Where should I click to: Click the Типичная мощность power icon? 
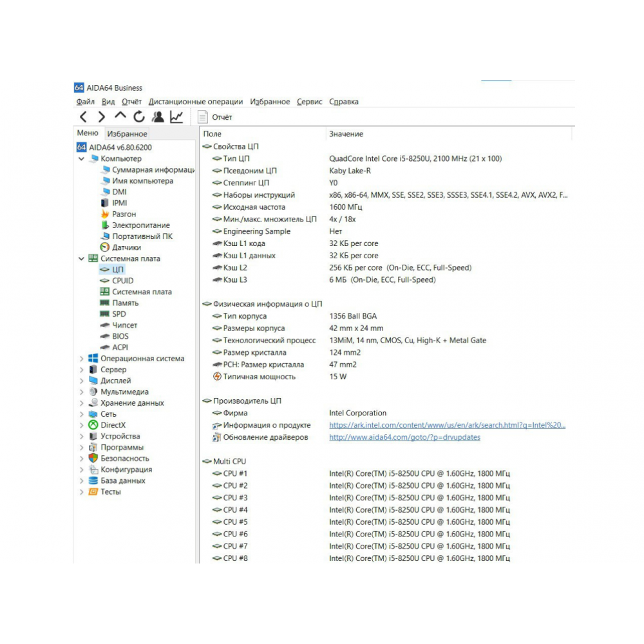(x=217, y=377)
